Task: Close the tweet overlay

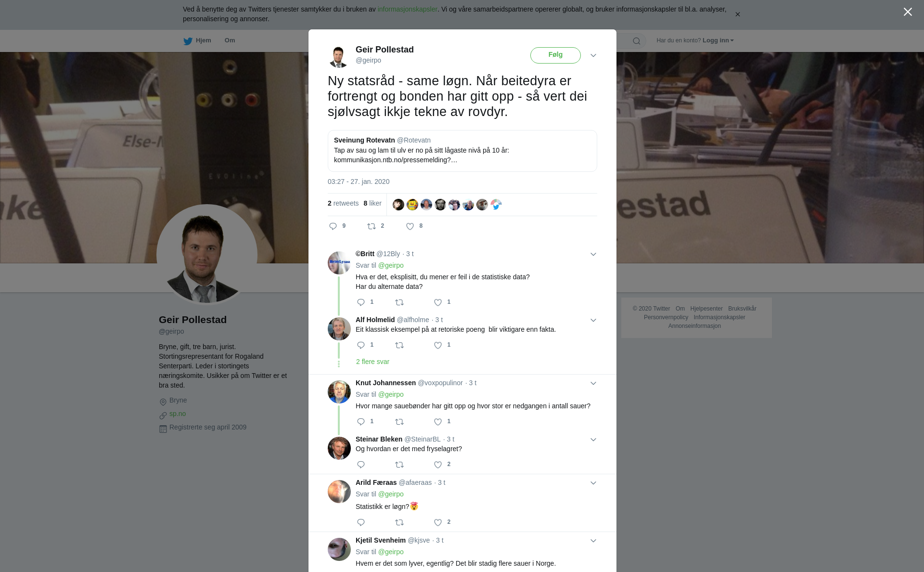Action: (x=908, y=12)
